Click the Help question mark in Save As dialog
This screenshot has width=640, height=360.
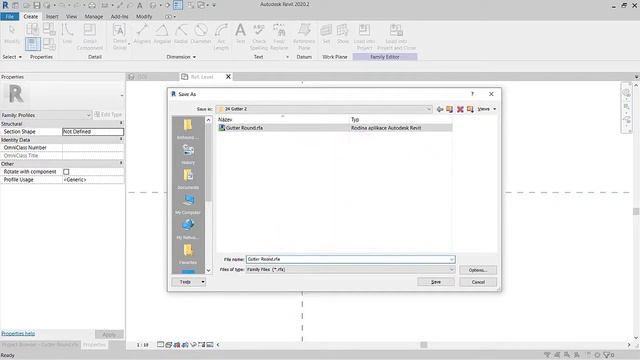pyautogui.click(x=472, y=94)
